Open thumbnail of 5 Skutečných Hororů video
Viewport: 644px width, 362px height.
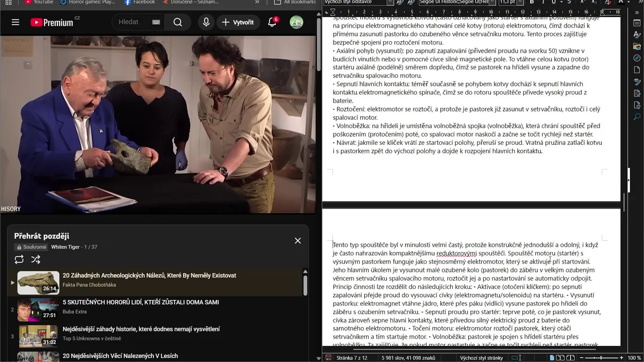point(38,310)
